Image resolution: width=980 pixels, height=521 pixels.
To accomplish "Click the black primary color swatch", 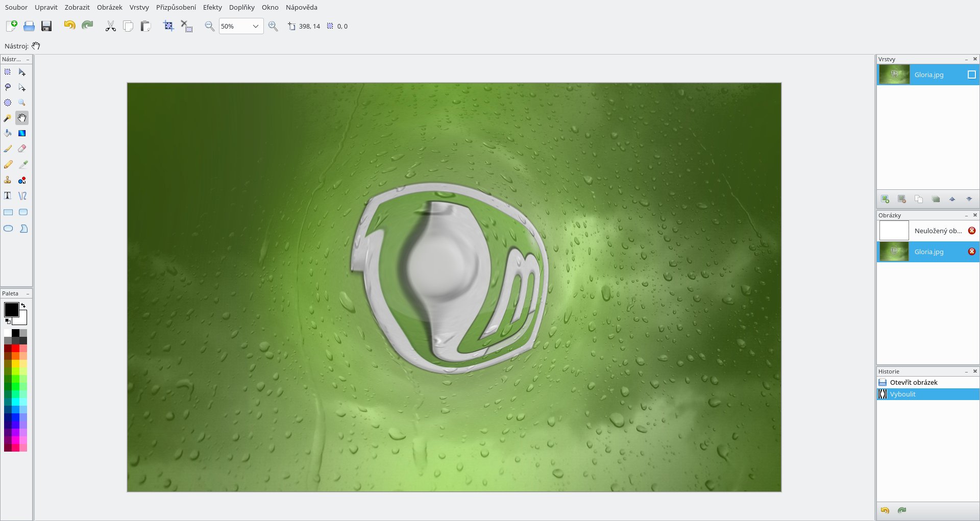I will coord(11,309).
